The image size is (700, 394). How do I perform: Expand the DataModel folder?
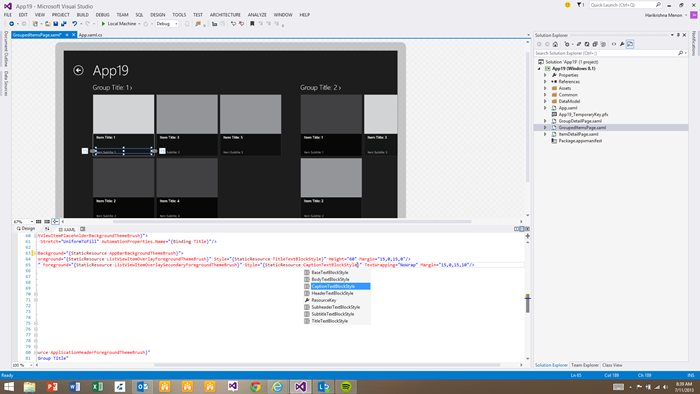click(545, 101)
